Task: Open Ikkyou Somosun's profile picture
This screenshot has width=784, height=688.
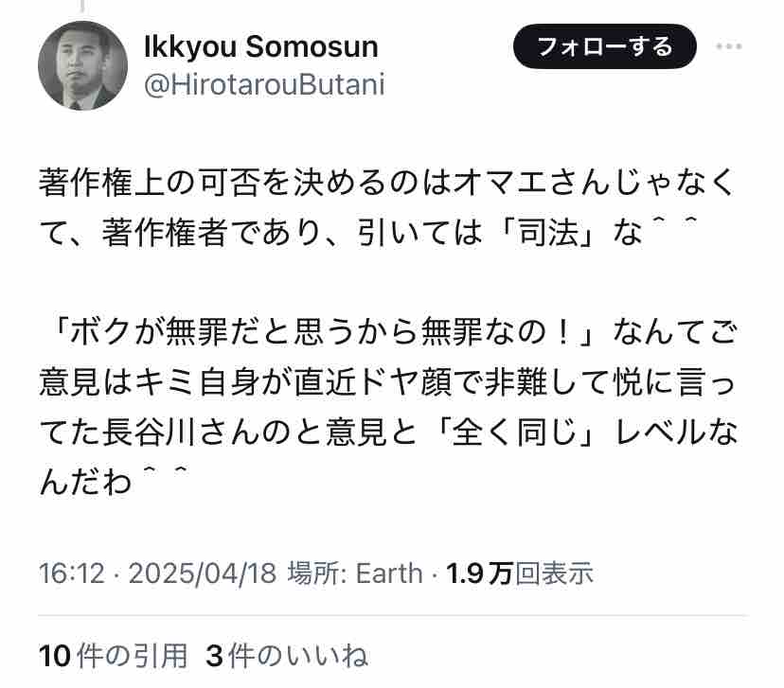Action: pos(82,65)
